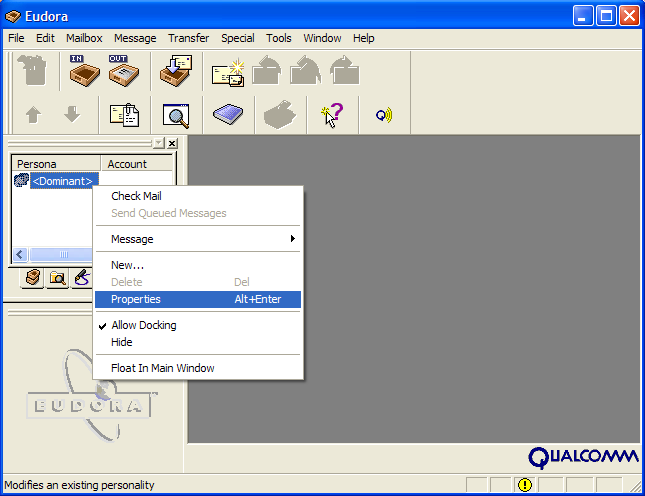Click the persona list scroll-left arrow

pos(20,255)
